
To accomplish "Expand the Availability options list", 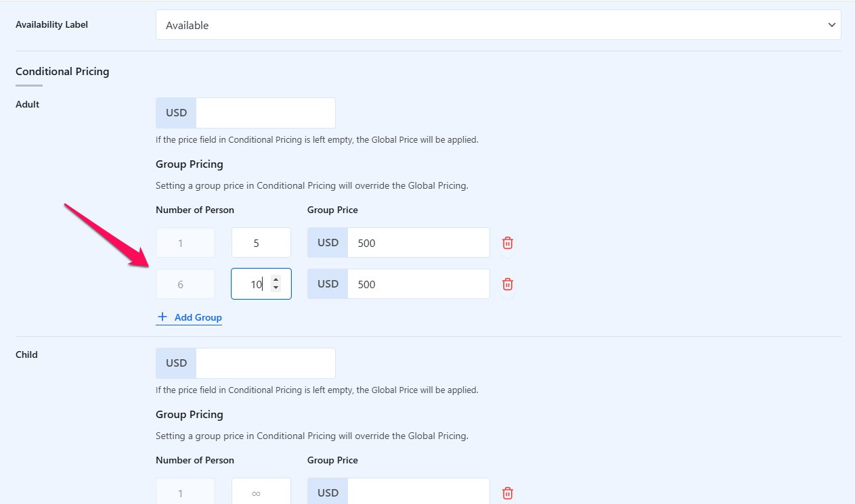I will coord(498,24).
